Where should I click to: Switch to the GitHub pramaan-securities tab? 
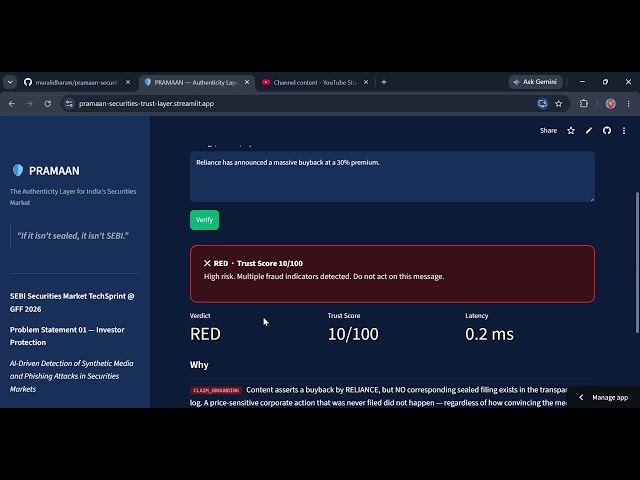pyautogui.click(x=77, y=82)
